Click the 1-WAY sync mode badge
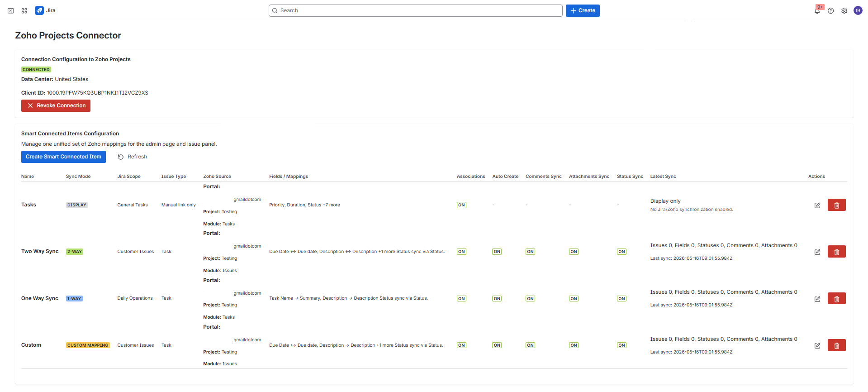Screen dimensions: 868x392 point(74,299)
